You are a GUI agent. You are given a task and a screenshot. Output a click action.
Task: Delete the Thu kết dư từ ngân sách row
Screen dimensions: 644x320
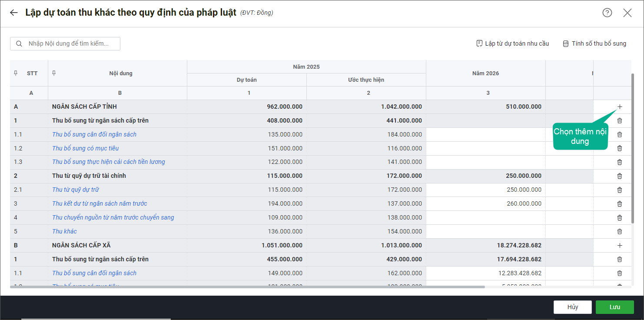tap(620, 203)
